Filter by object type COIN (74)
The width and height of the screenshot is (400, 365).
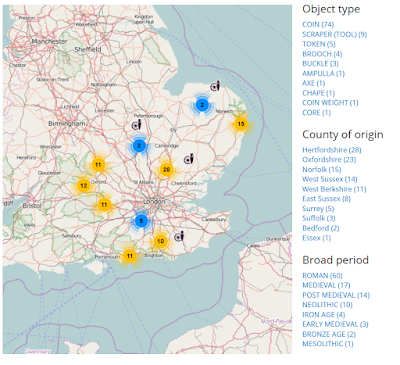click(318, 24)
